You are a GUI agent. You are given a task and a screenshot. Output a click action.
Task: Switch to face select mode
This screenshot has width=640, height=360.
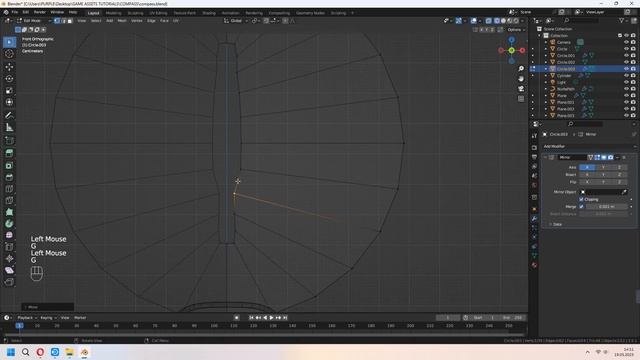pos(70,20)
